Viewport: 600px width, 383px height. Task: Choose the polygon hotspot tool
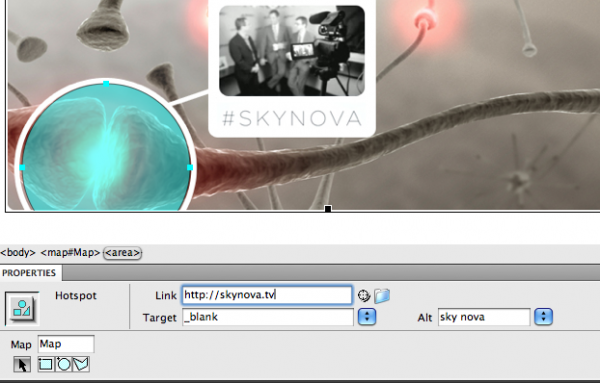(x=81, y=364)
